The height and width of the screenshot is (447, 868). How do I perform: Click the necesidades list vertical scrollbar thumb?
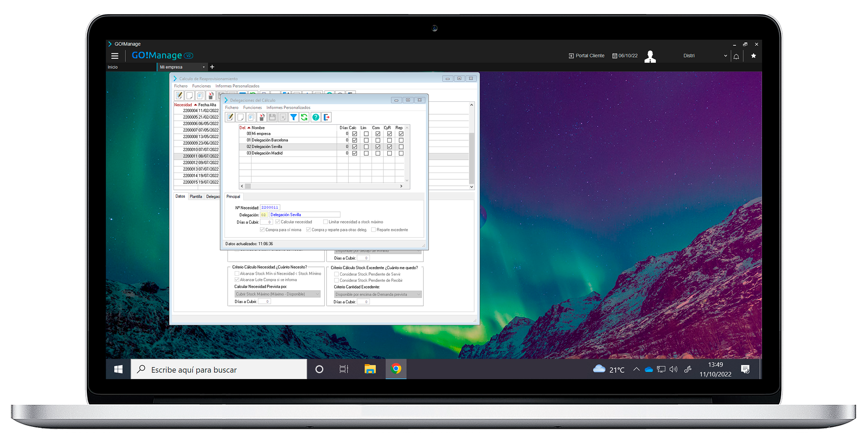(472, 158)
